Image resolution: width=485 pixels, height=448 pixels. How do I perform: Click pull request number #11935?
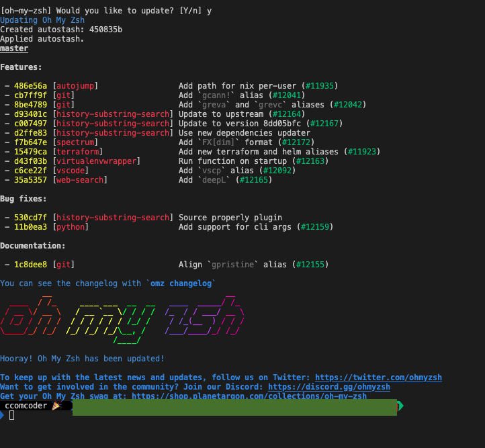pyautogui.click(x=320, y=86)
